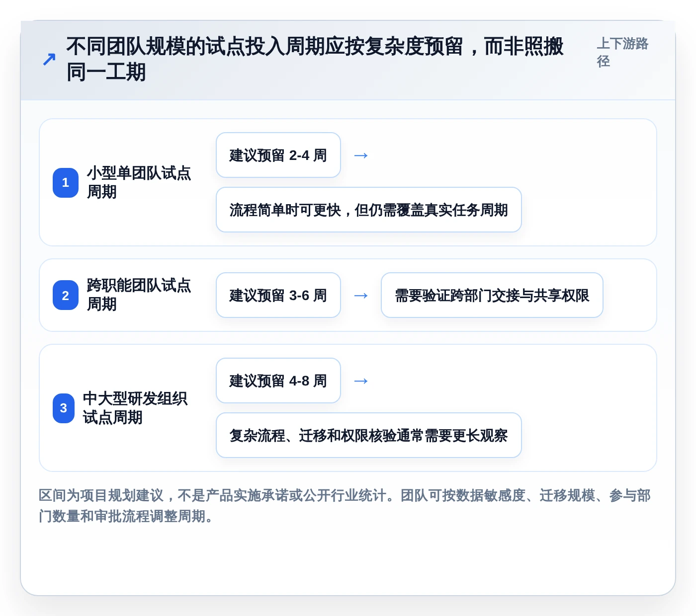Viewport: 696px width, 616px height.
Task: Click 中大型研发组织试点周期 label
Action: 135,408
